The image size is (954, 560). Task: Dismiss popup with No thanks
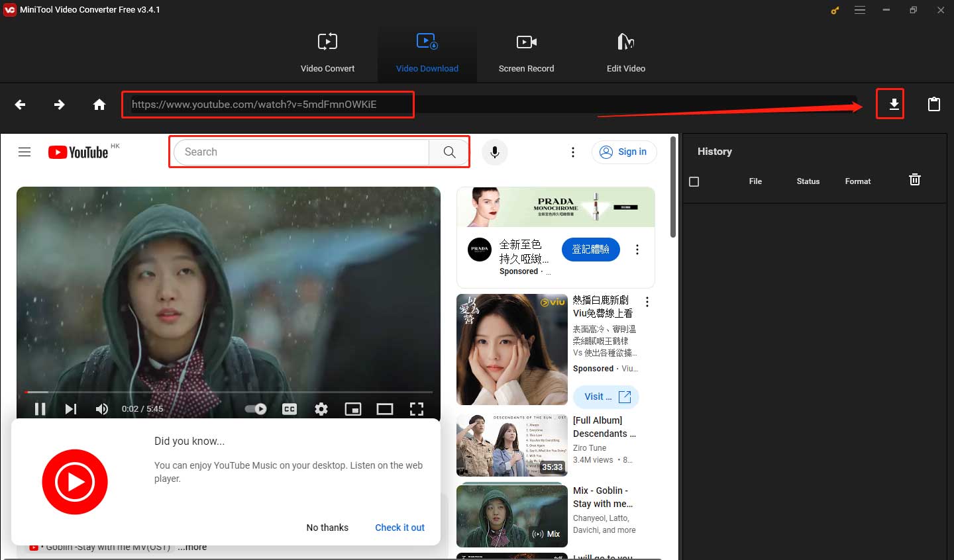point(327,528)
